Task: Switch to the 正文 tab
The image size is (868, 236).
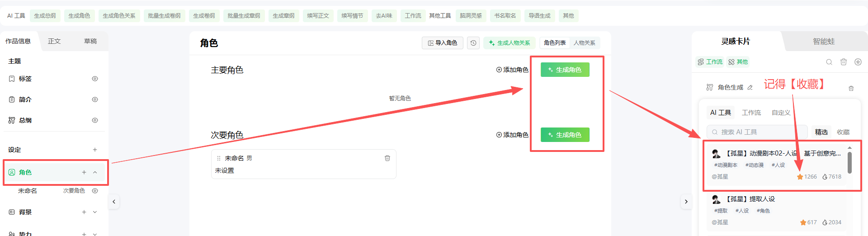Action: pos(54,41)
